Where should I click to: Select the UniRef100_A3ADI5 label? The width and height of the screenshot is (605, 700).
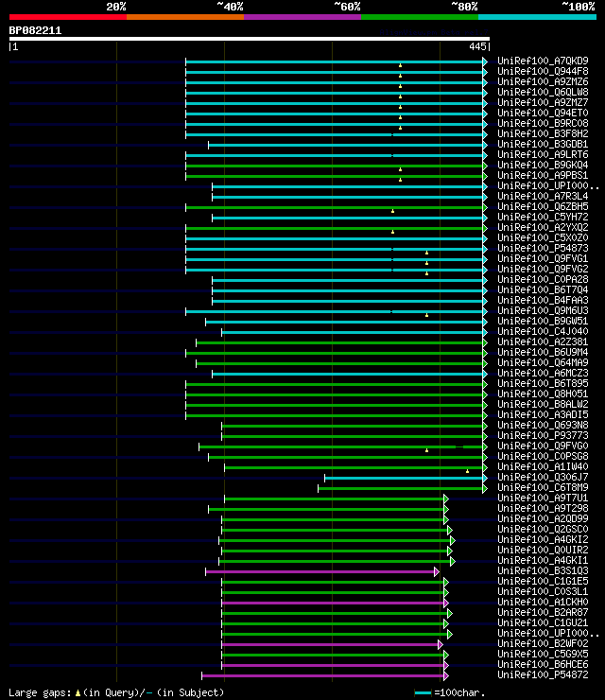pyautogui.click(x=543, y=414)
